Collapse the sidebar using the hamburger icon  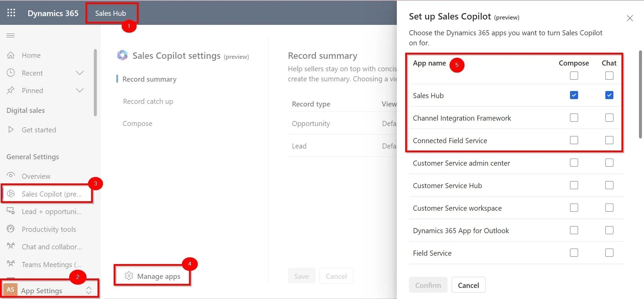click(10, 35)
